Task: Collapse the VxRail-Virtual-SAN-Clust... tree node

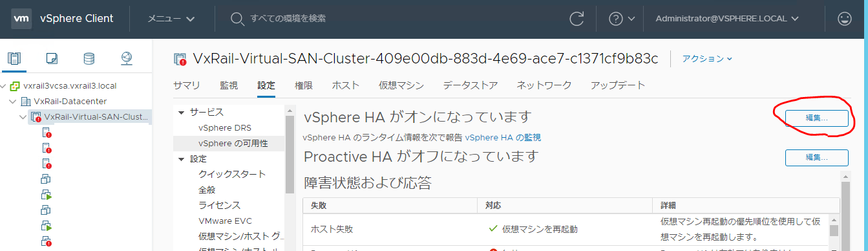Action: coord(24,117)
